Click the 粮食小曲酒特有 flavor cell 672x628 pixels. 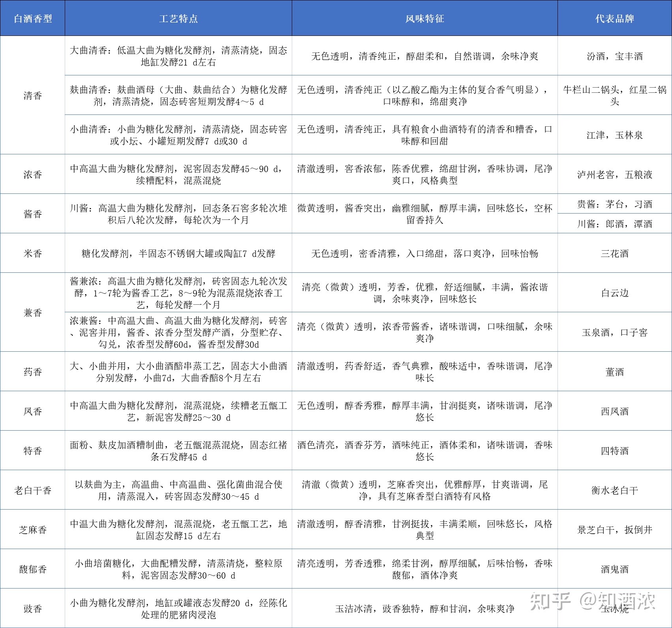425,135
